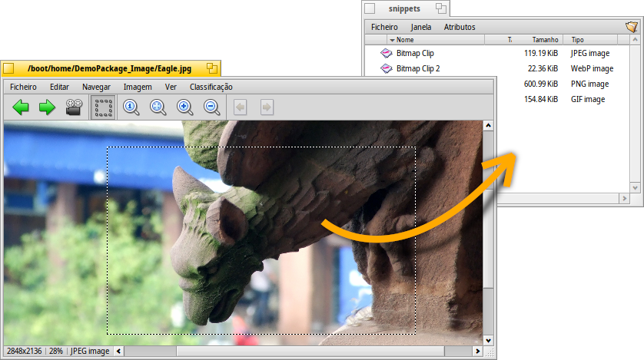
Task: Click the snippets window zoom button
Action: point(440,8)
